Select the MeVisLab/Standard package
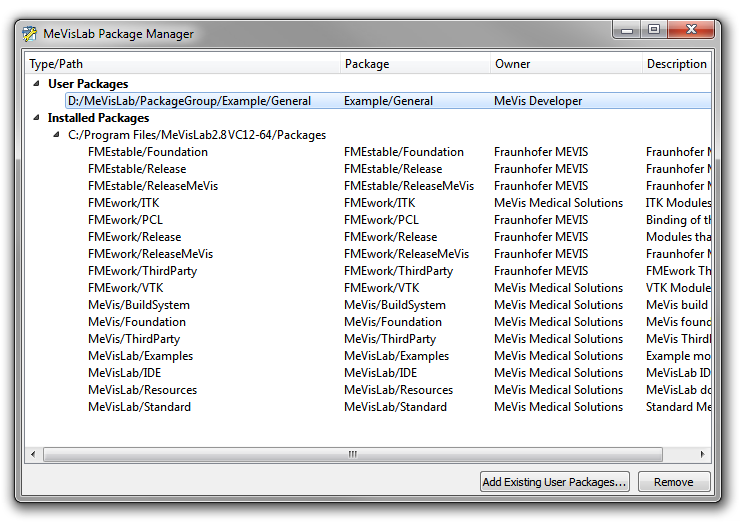The height and width of the screenshot is (522, 740). (x=139, y=407)
